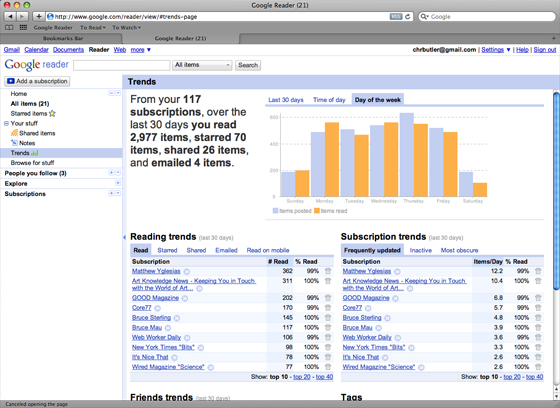The height and width of the screenshot is (408, 560).
Task: Click the Google reader logo
Action: (x=36, y=65)
